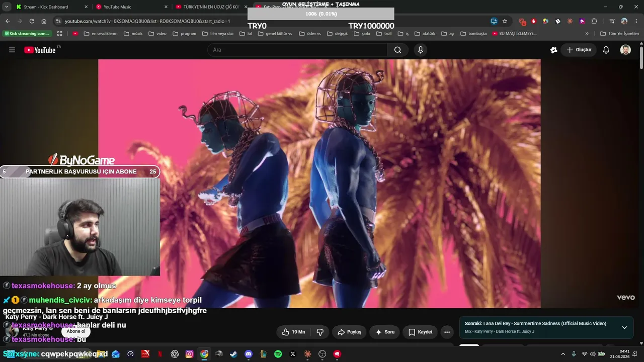Expand the Sonraki up-next panel chevron

[624, 327]
